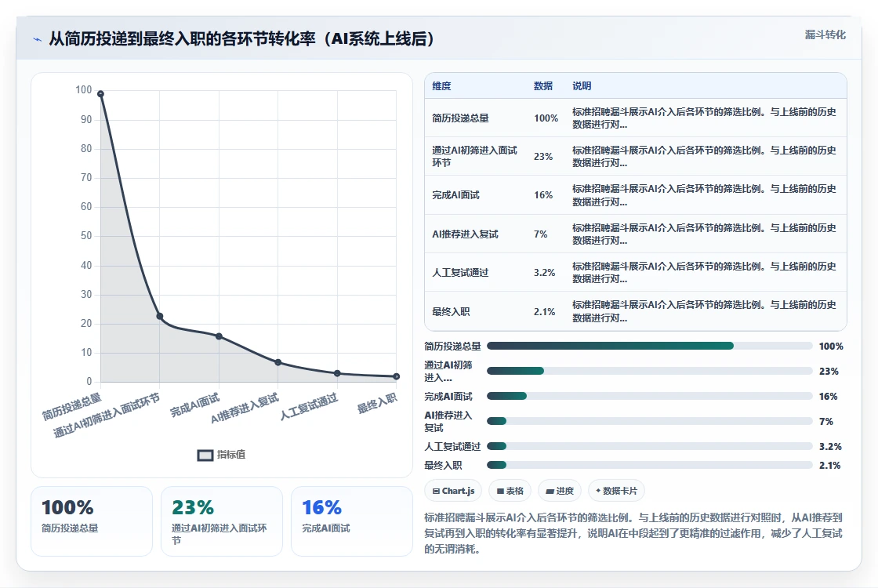
Task: Click the 漏斗转化 tag in the header
Action: coord(825,34)
